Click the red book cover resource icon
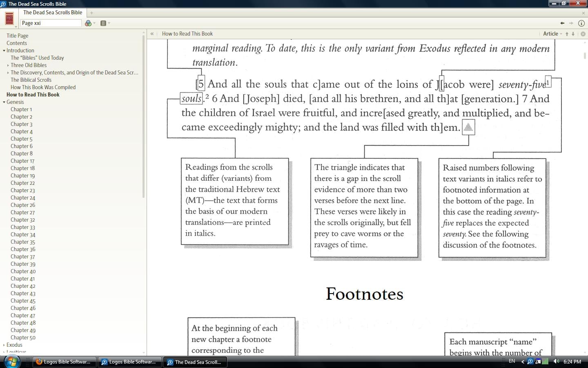Image resolution: width=588 pixels, height=368 pixels. click(9, 19)
